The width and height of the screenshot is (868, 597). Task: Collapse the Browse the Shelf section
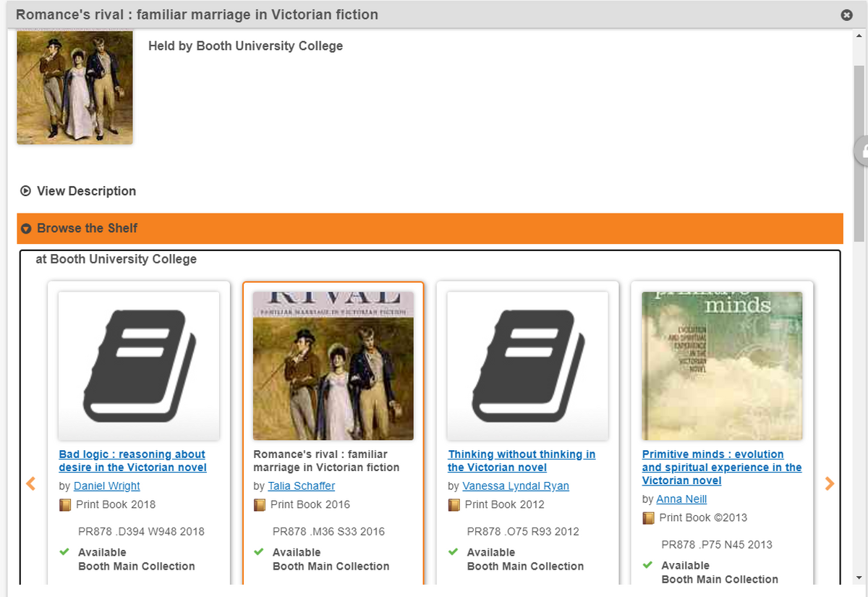coord(87,229)
